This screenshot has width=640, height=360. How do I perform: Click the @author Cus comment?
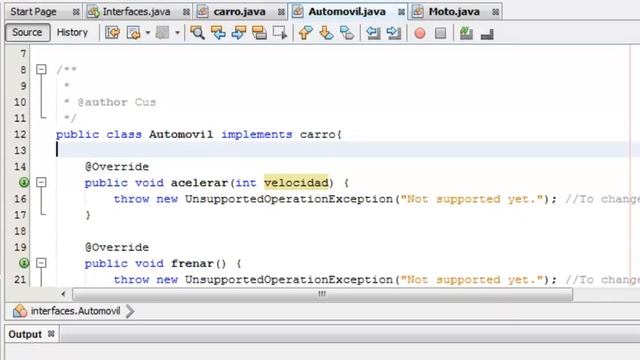(x=117, y=102)
